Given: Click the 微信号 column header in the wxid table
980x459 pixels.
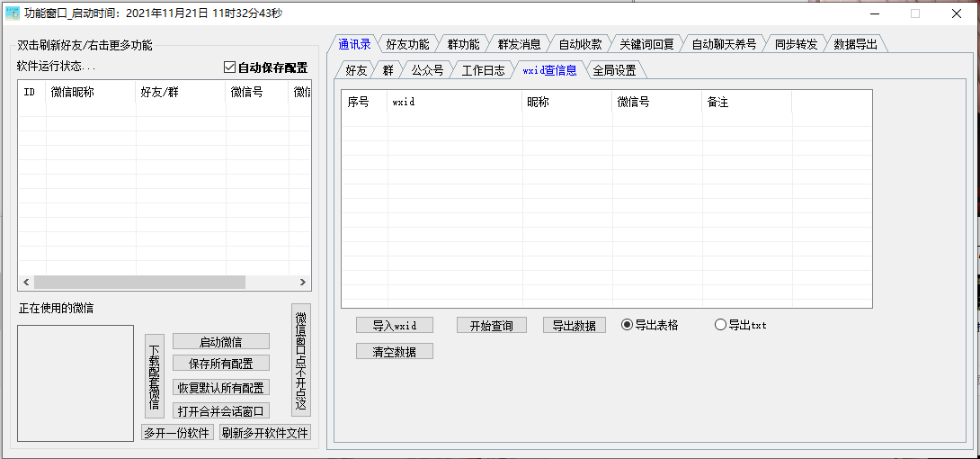Looking at the screenshot, I should (x=657, y=102).
